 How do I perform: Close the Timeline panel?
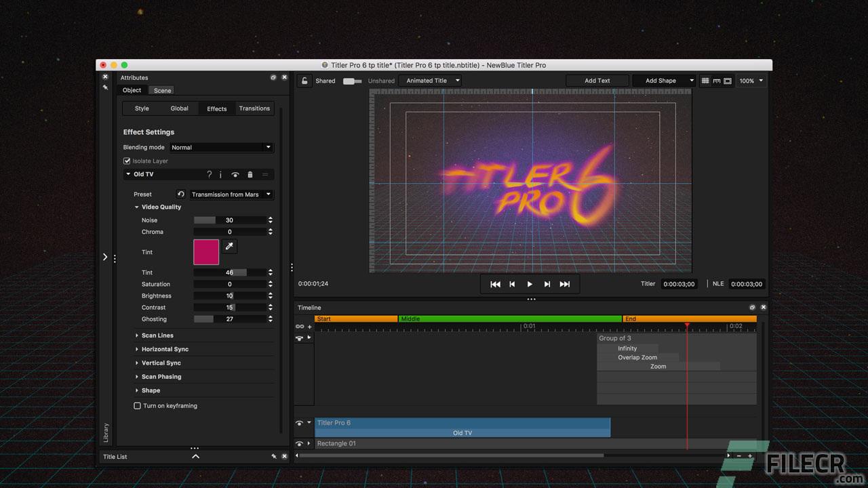pyautogui.click(x=764, y=308)
